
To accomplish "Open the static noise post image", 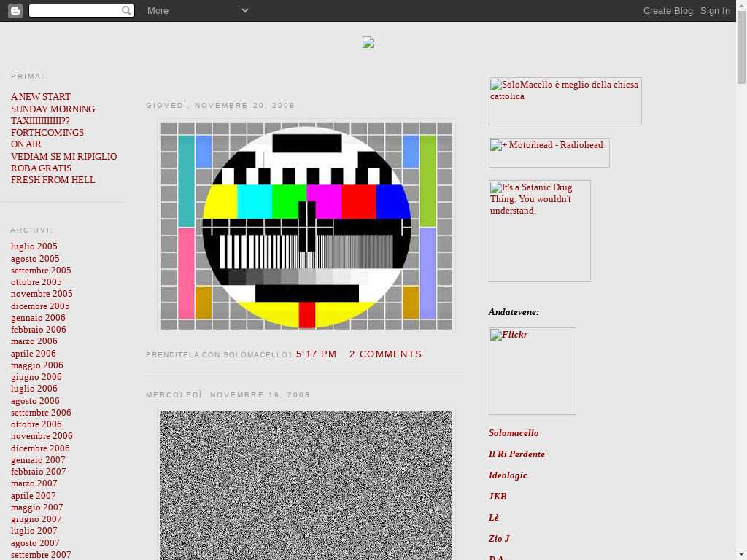I will point(306,485).
